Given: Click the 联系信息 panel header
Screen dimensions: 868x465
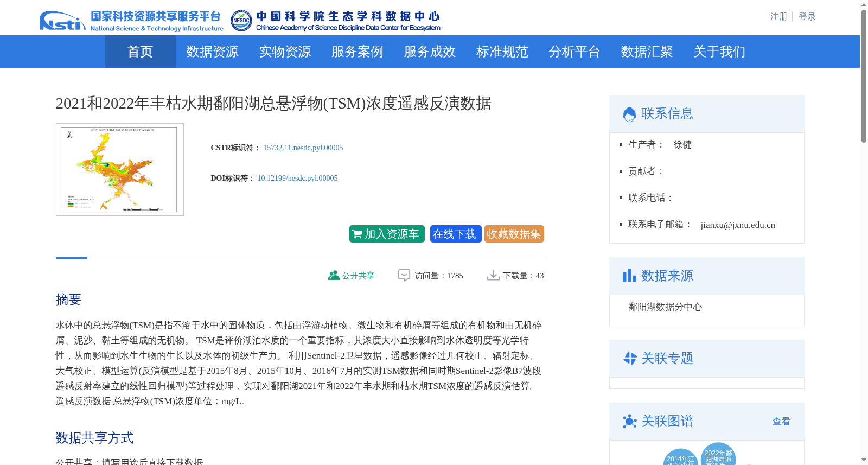Looking at the screenshot, I should click(x=707, y=114).
